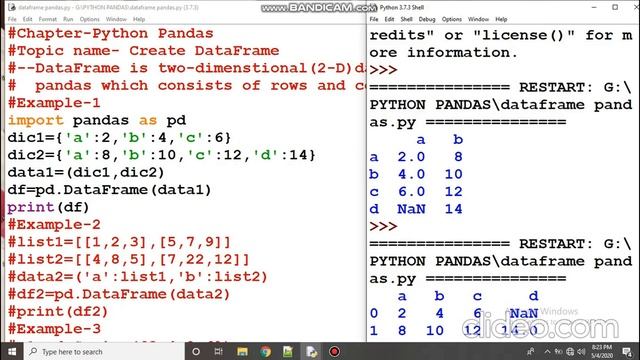Click shell prompt under 'ore information.'

tap(383, 70)
